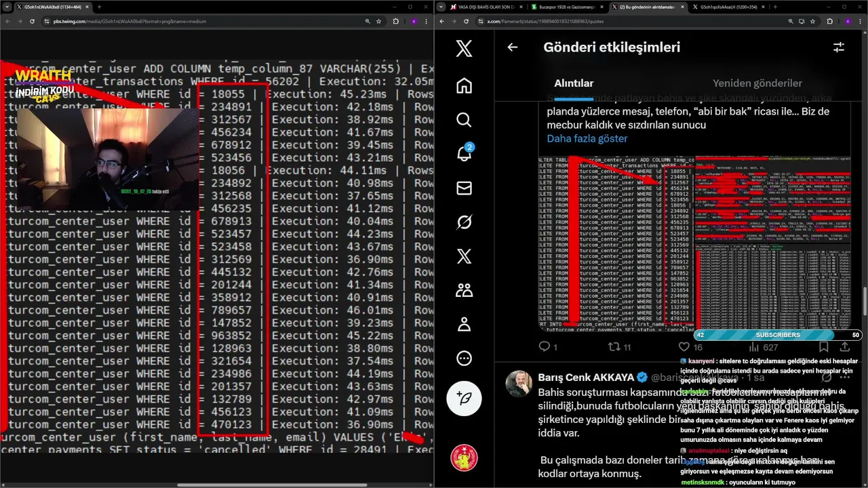Viewport: 868px width, 488px height.
Task: Bookmark image page with star in left window
Action: point(378,21)
